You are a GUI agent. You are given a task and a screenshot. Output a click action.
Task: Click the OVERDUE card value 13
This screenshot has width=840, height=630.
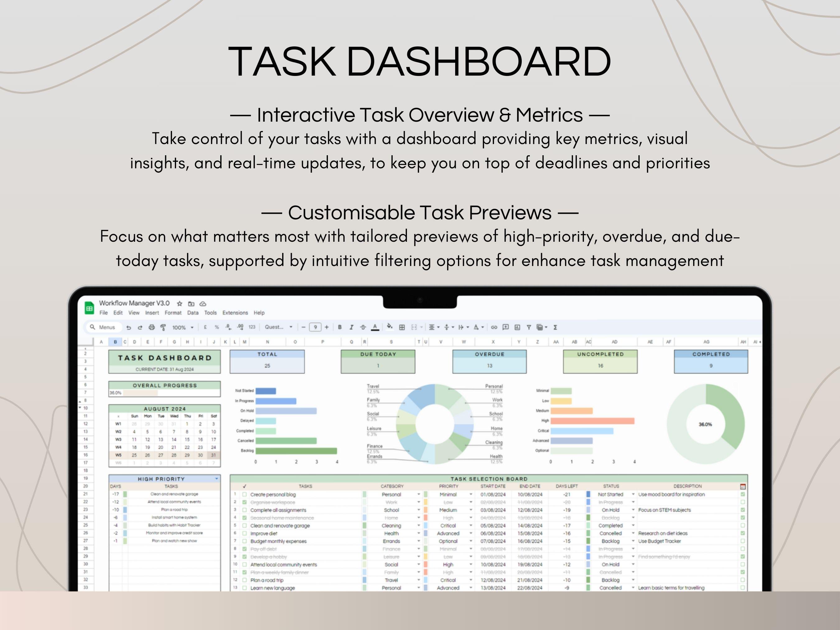(489, 366)
